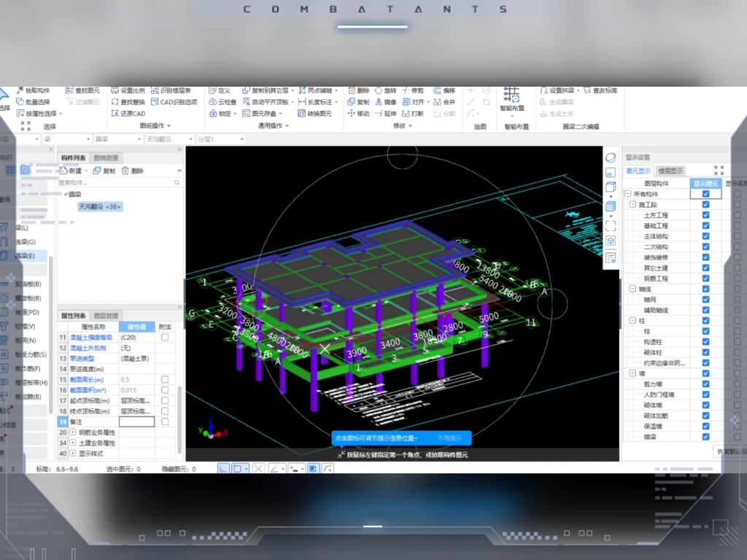Tick the 附加 checkbox for 截面周长(m)
The height and width of the screenshot is (560, 747).
(165, 379)
